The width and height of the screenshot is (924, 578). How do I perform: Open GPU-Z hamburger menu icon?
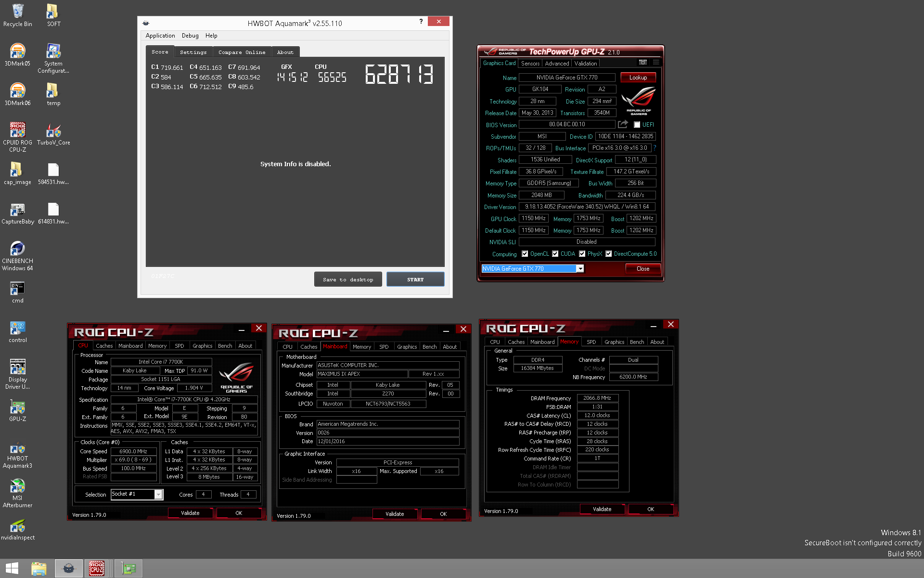[x=656, y=62]
